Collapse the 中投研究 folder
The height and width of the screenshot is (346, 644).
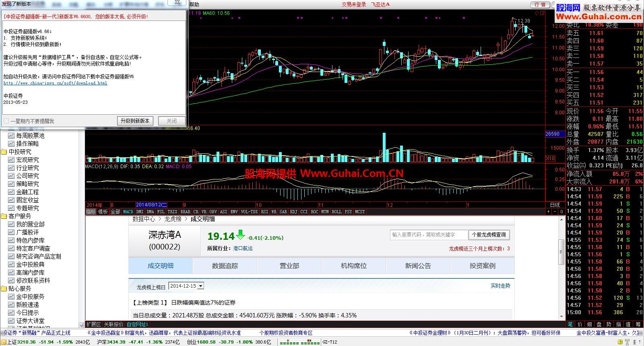coord(4,152)
